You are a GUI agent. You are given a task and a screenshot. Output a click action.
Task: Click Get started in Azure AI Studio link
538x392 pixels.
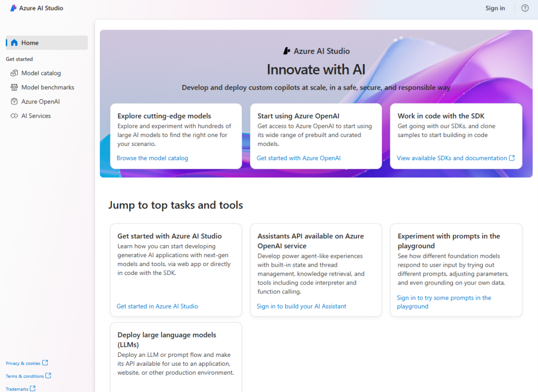pyautogui.click(x=157, y=306)
